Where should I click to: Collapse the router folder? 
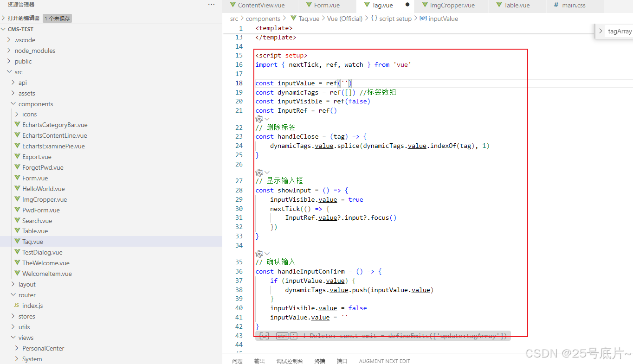tap(13, 295)
